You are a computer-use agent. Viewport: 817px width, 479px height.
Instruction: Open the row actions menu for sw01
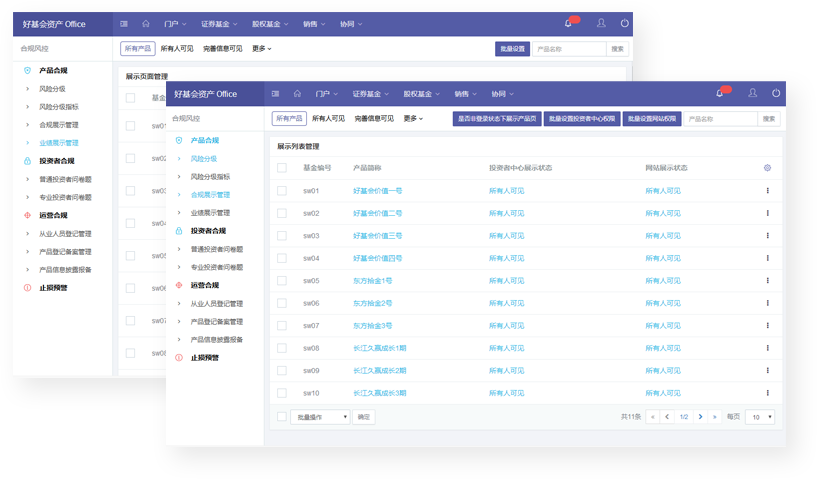point(767,190)
